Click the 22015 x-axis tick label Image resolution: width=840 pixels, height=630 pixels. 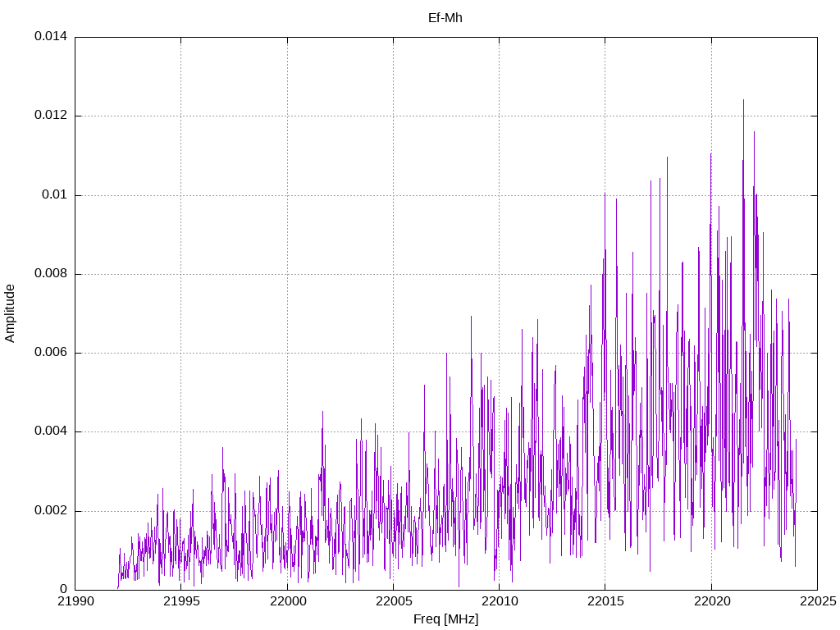(605, 602)
